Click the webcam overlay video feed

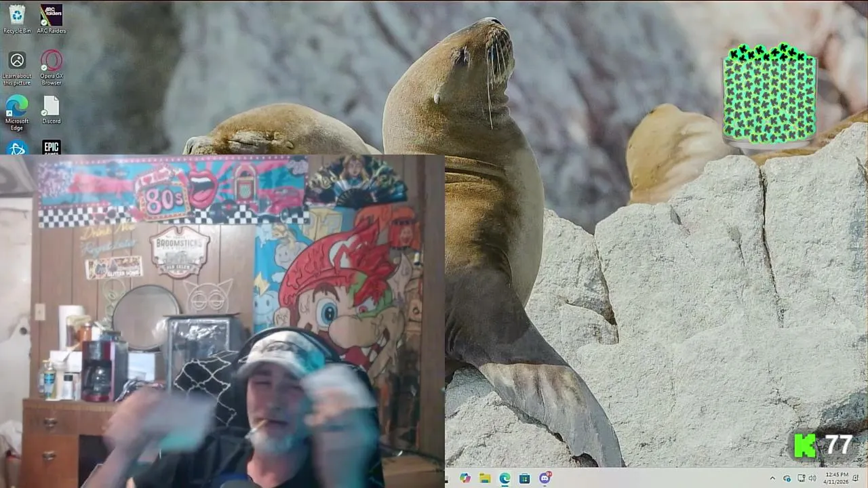click(x=222, y=321)
